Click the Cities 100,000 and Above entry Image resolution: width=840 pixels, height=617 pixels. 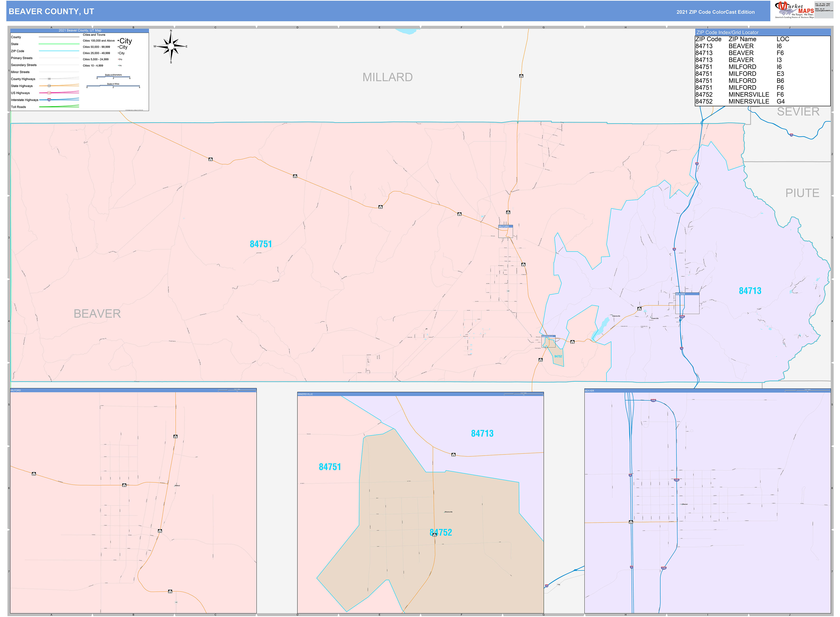click(99, 41)
